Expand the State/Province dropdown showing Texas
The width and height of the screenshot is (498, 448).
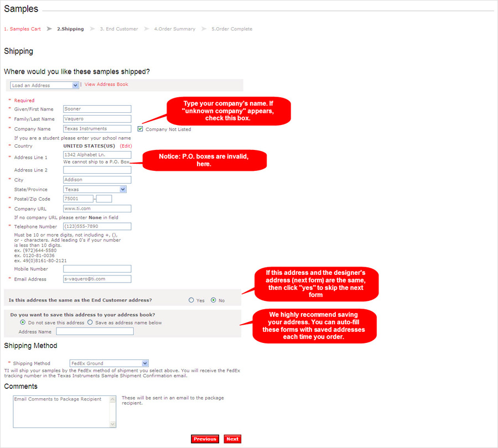click(x=95, y=189)
